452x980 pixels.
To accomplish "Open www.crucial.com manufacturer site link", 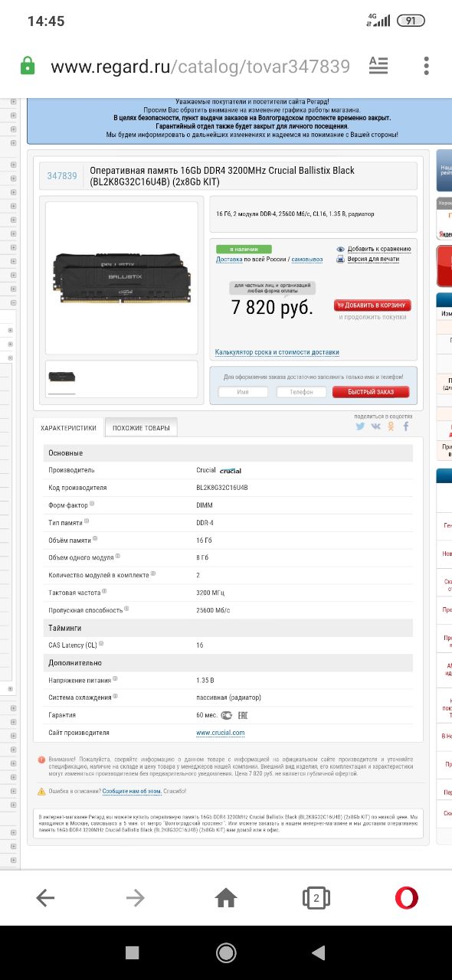I will (x=221, y=733).
